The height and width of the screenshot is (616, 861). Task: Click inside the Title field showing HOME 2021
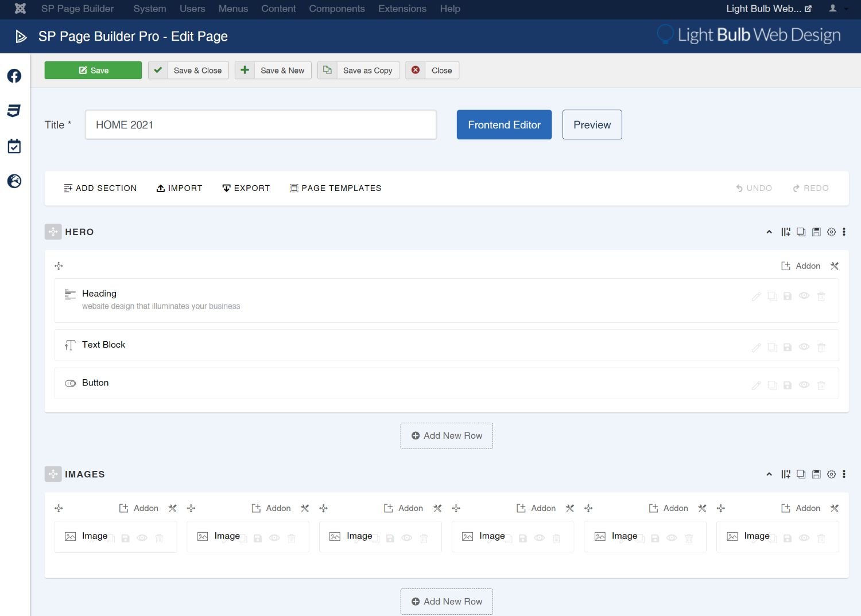click(261, 124)
